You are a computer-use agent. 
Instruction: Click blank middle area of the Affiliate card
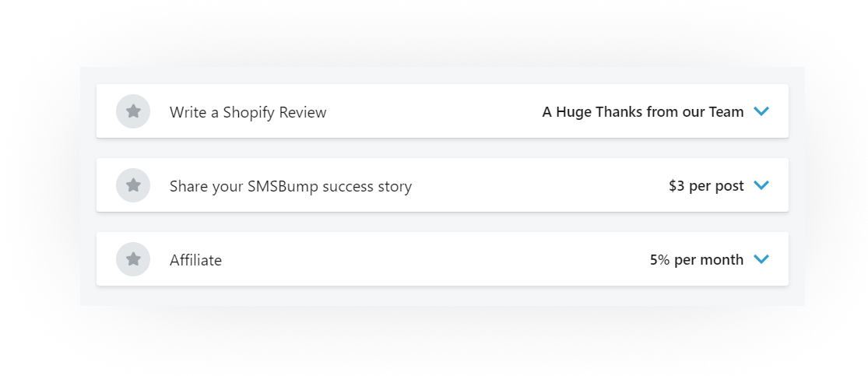pyautogui.click(x=434, y=259)
